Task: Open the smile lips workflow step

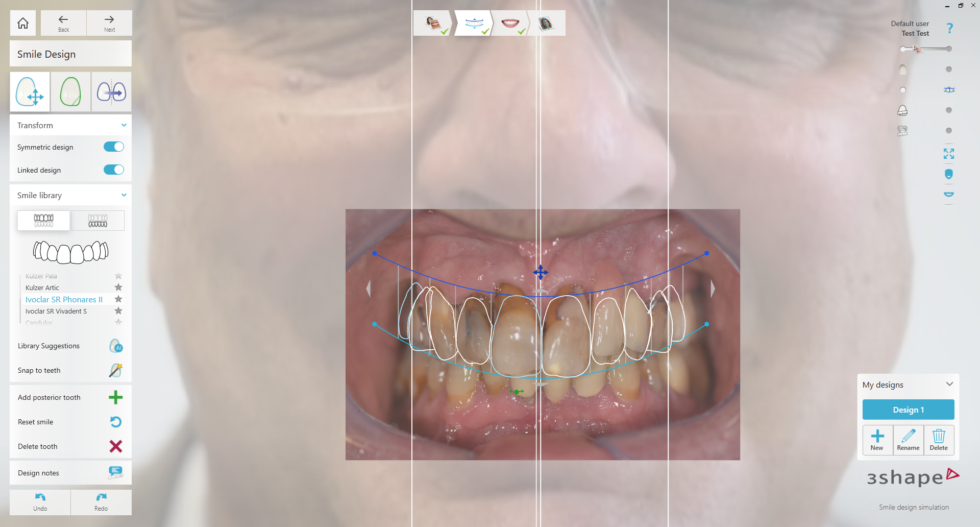Action: pyautogui.click(x=510, y=23)
